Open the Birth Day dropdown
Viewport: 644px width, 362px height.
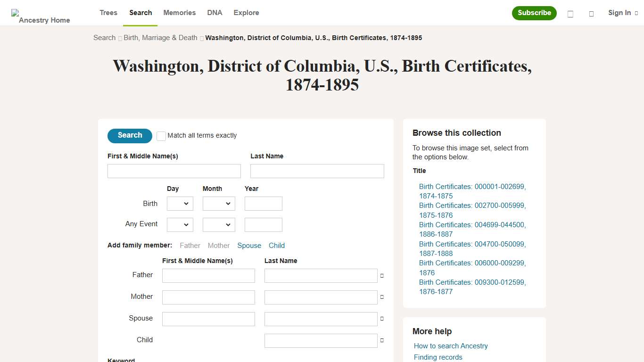tap(180, 204)
